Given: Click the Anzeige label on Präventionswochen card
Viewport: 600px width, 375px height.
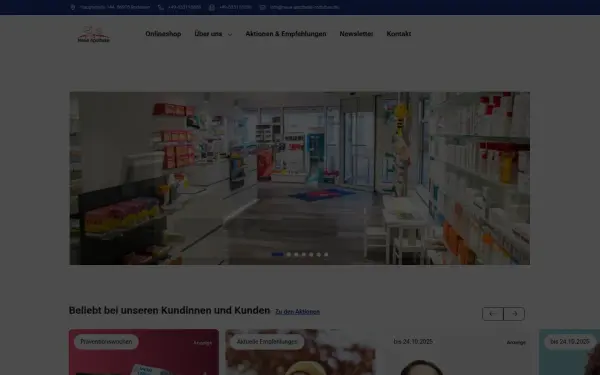Looking at the screenshot, I should (x=202, y=343).
